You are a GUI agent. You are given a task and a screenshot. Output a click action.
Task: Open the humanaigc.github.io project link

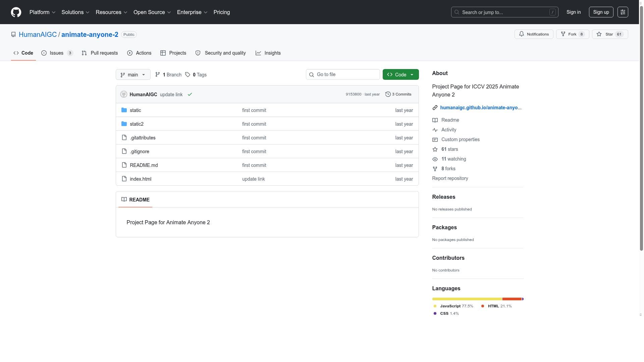[x=480, y=108]
